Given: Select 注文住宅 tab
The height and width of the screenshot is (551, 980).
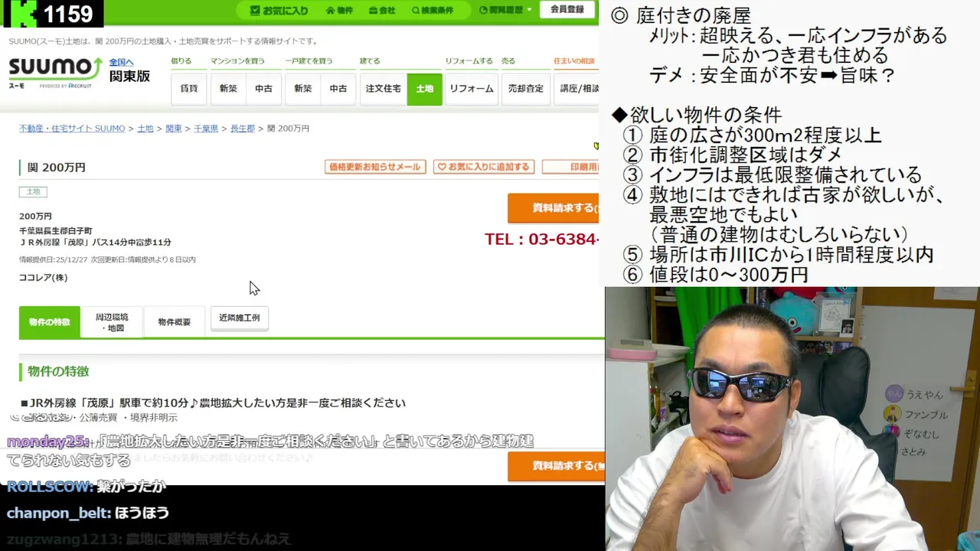Looking at the screenshot, I should [383, 89].
